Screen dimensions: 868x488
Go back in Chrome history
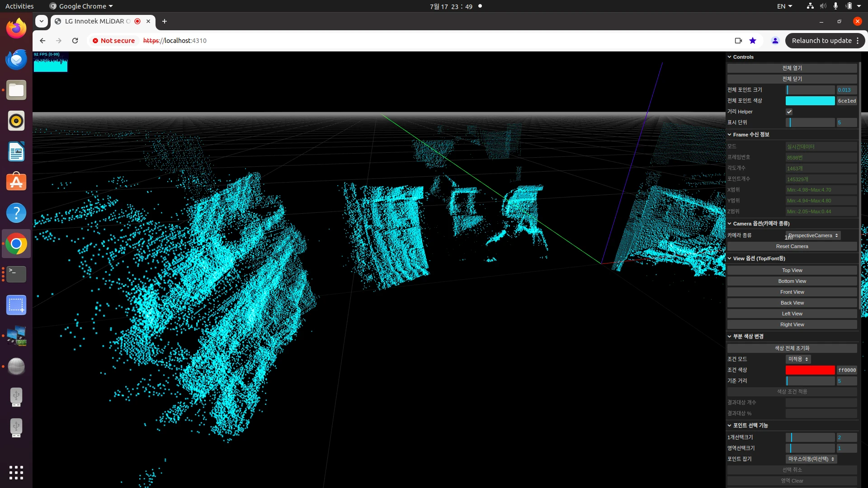[42, 41]
